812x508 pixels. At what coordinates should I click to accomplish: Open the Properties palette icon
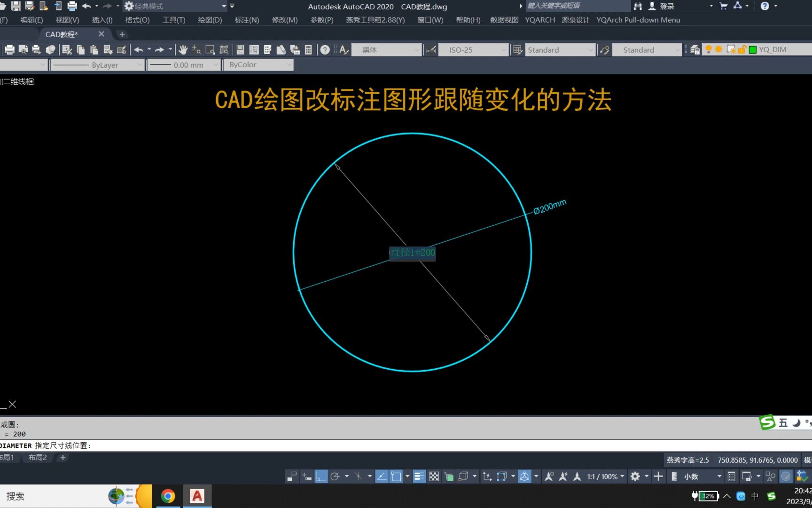point(240,50)
